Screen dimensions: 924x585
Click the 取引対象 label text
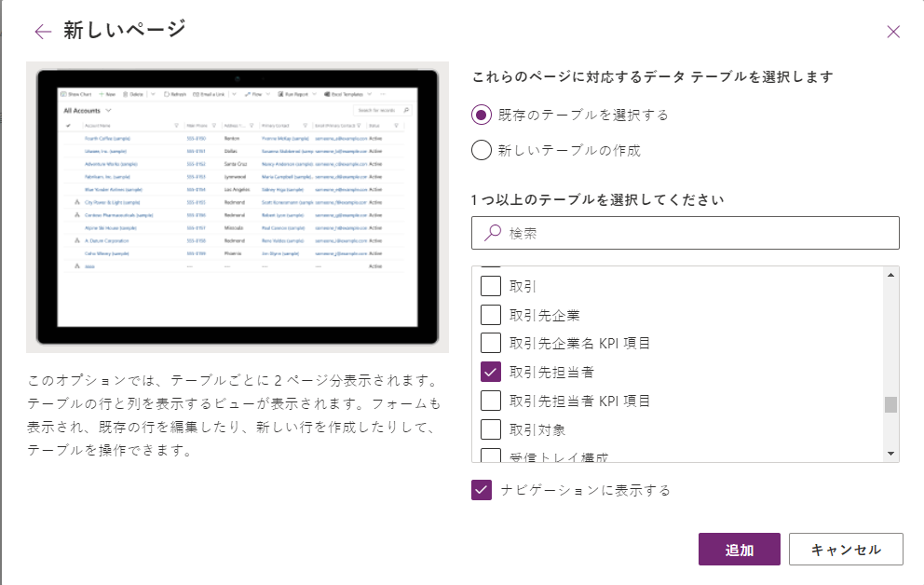click(537, 430)
